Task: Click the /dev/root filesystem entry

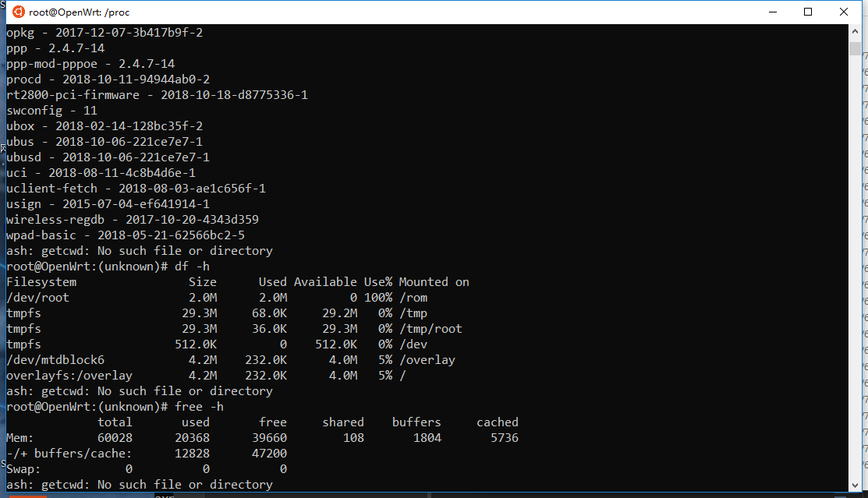Action: (x=37, y=298)
